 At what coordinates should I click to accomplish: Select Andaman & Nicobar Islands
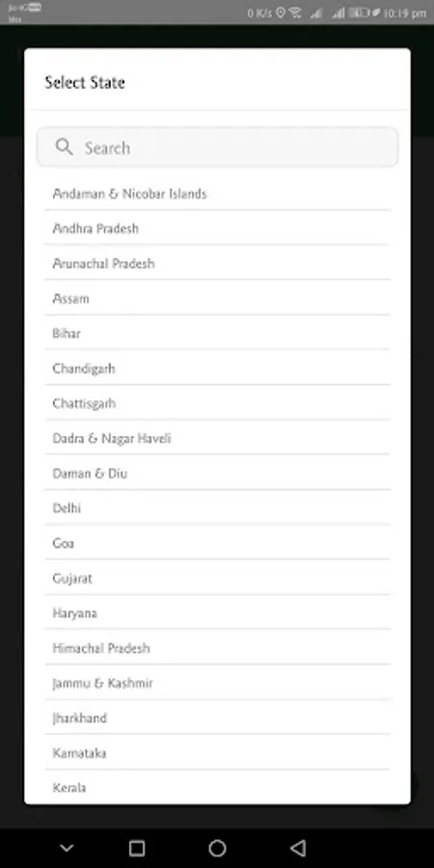[218, 194]
